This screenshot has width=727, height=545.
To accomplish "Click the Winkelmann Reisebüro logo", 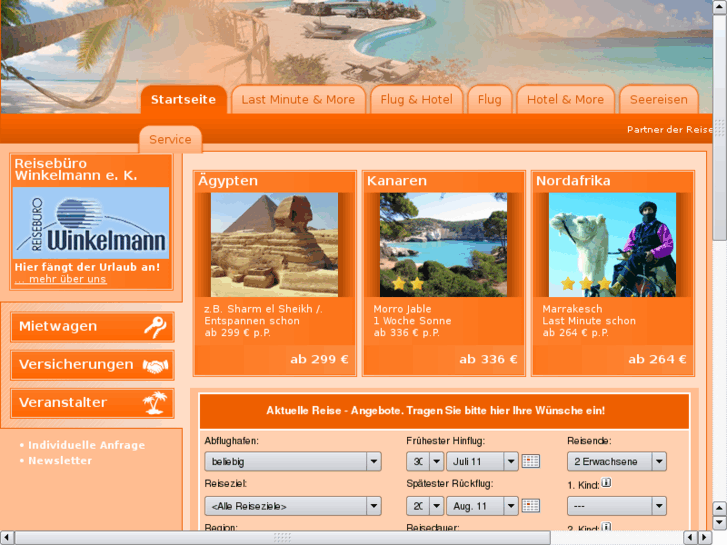I will pos(91,223).
